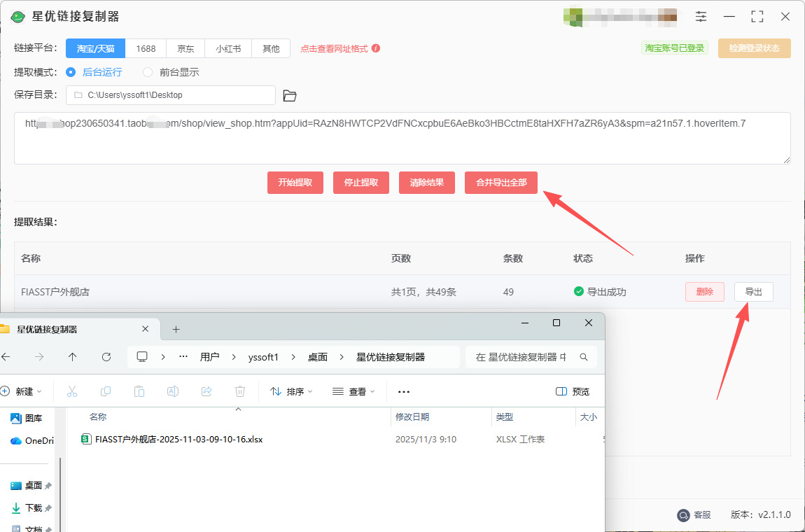Screen dimensions: 805x532
Task: Open the more options ellipsis in Explorer toolbar
Action: pos(404,392)
